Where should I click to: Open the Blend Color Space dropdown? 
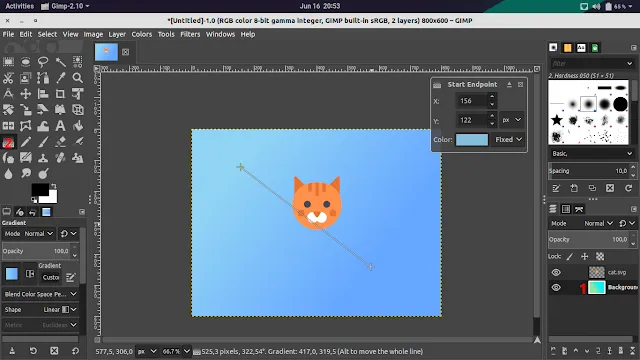pos(40,294)
